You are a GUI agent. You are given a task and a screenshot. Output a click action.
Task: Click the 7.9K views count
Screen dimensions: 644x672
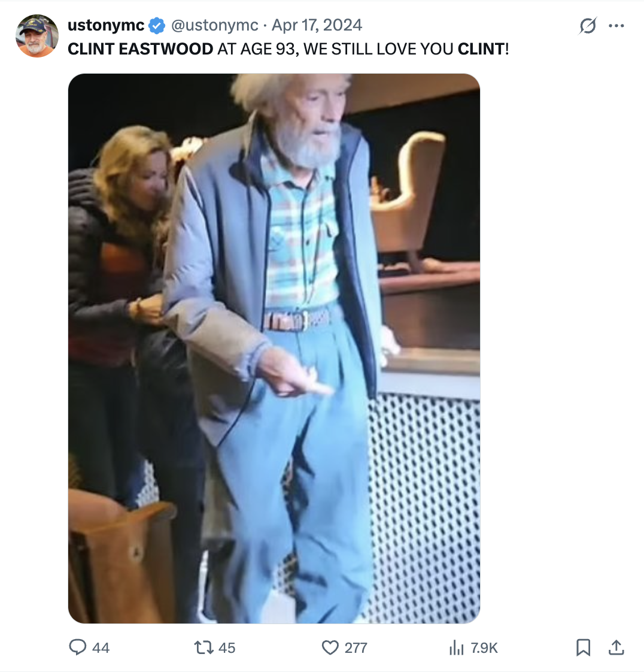click(484, 647)
